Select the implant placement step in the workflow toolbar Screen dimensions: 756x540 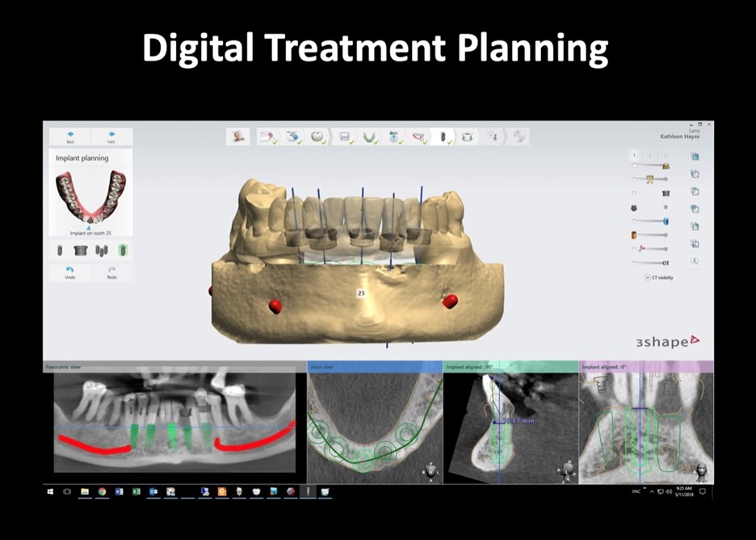pos(443,137)
